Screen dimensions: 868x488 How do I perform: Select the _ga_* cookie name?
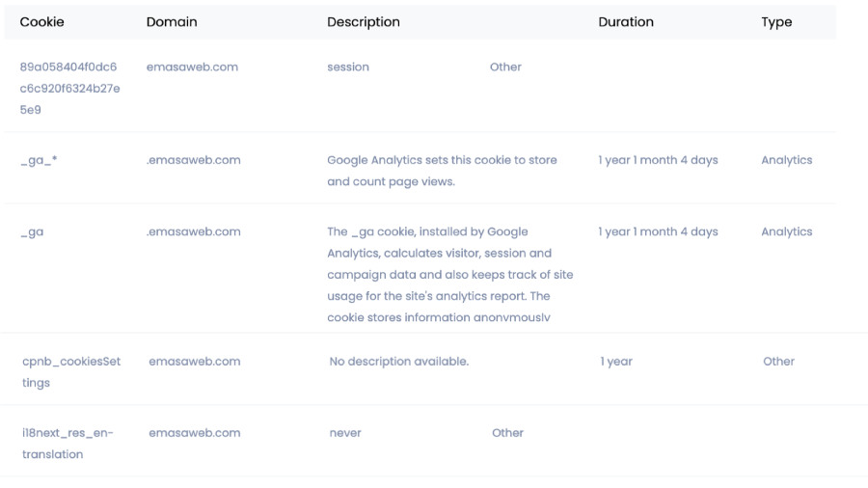(39, 160)
